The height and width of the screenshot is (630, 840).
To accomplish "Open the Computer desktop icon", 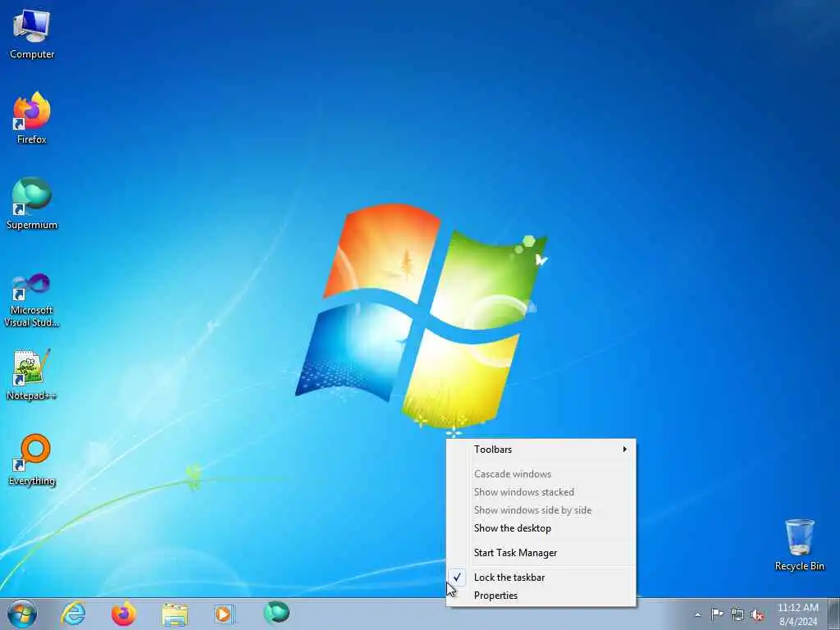I will point(32,34).
